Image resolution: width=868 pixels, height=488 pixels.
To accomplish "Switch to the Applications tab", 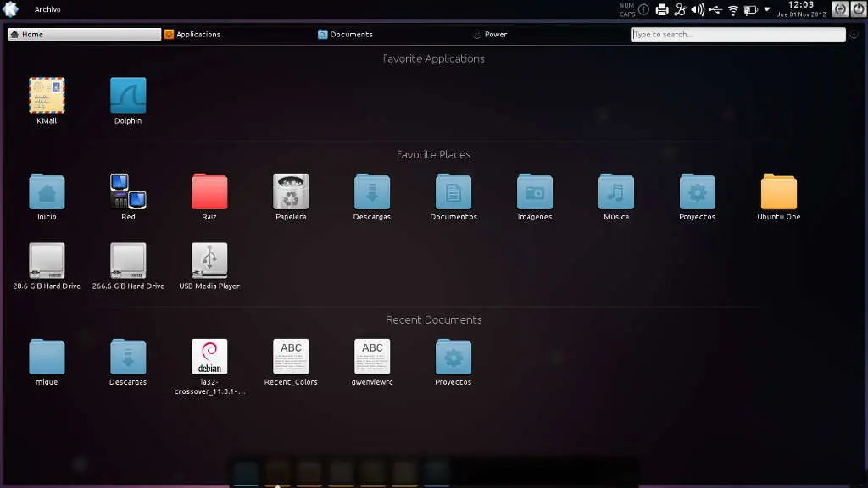I will (x=192, y=34).
